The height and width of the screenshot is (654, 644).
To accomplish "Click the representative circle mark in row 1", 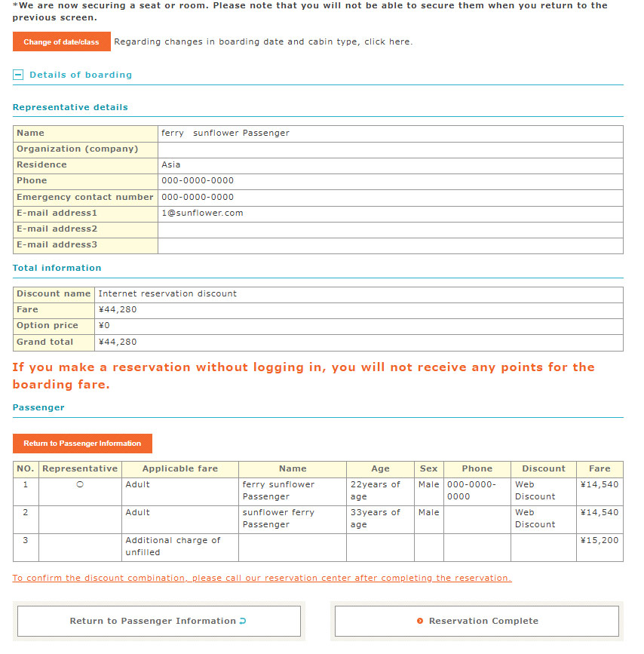I will 80,485.
